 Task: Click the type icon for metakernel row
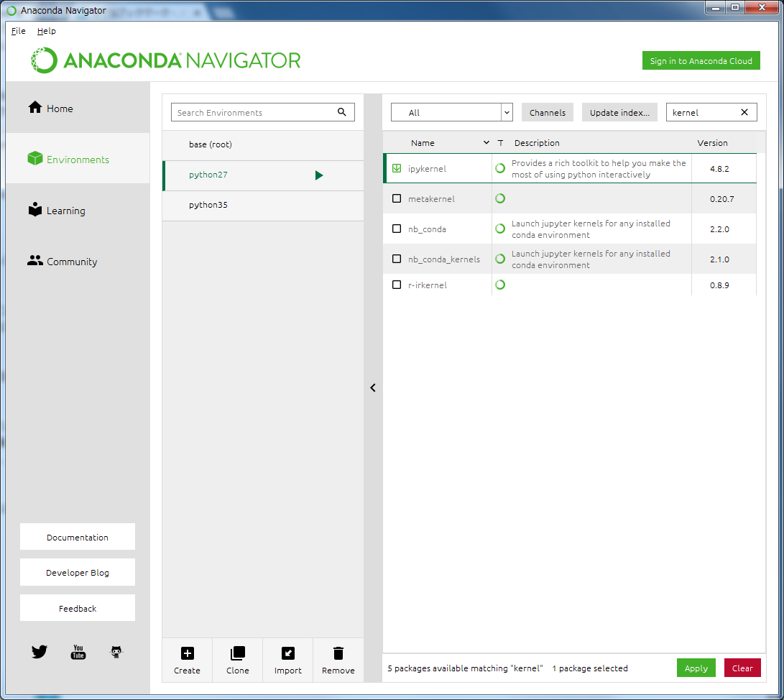coord(500,198)
